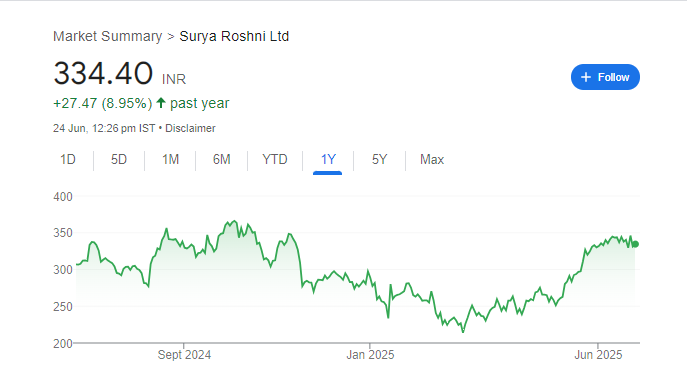Screen dimensions: 687x375
Task: Open the Market Summary link
Action: pos(107,36)
